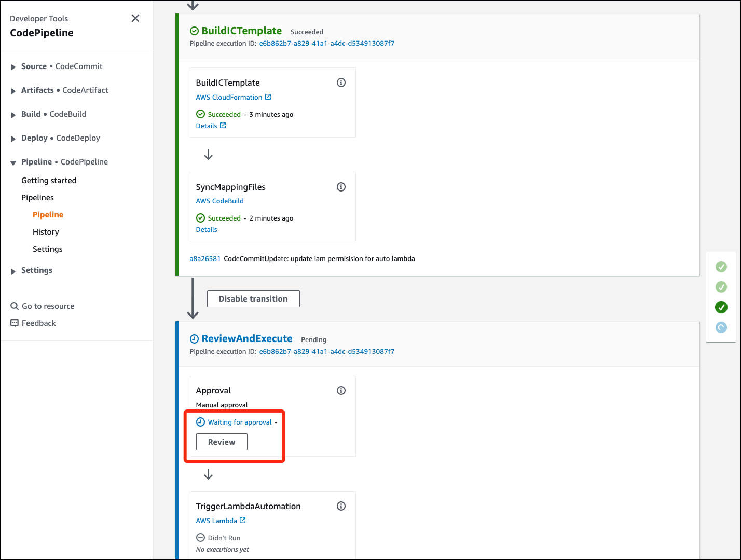Click external link icon beside AWS CloudFormation

tap(268, 97)
